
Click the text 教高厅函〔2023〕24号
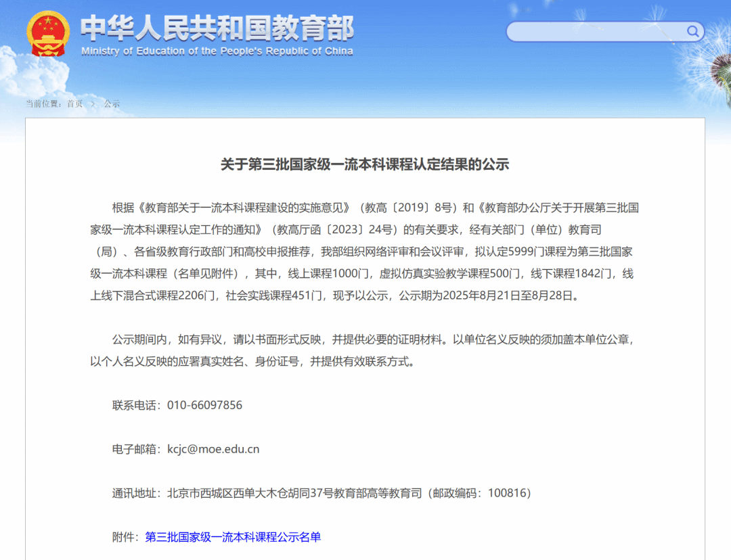pyautogui.click(x=334, y=229)
